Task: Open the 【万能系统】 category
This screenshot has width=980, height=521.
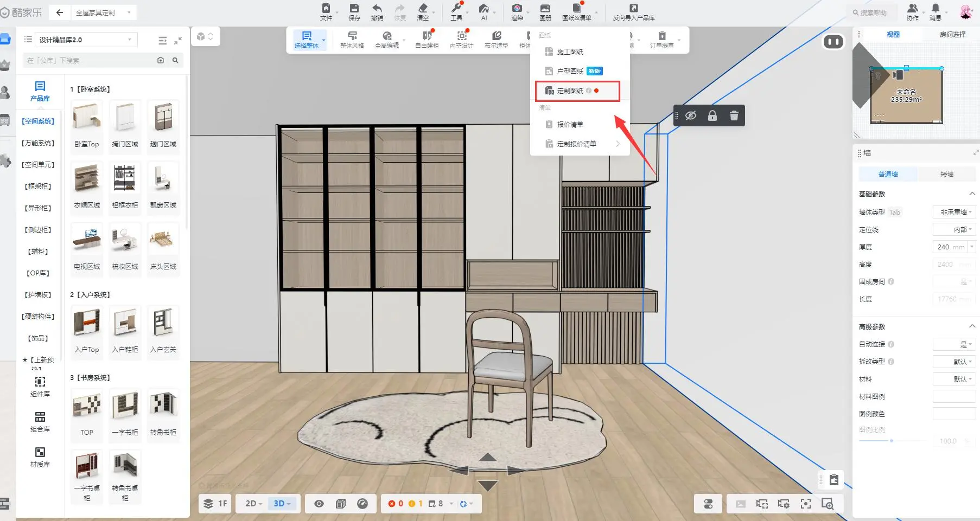Action: [38, 143]
